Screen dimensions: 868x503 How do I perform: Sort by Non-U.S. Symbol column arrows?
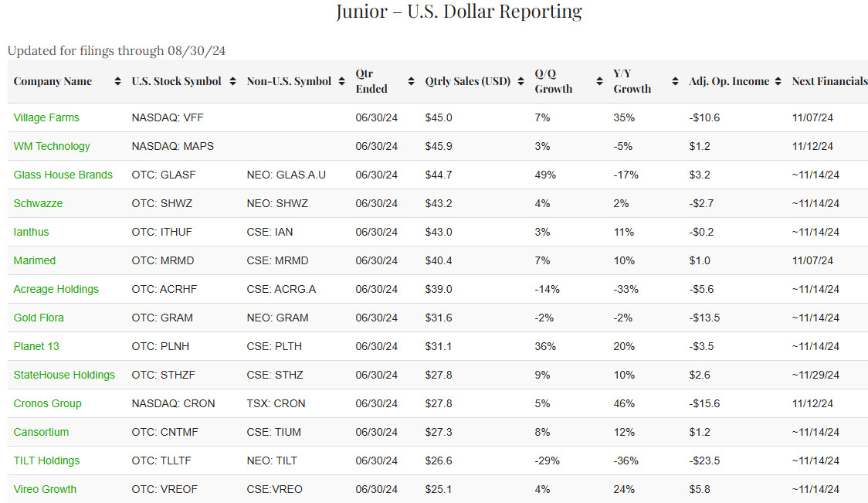click(x=341, y=81)
